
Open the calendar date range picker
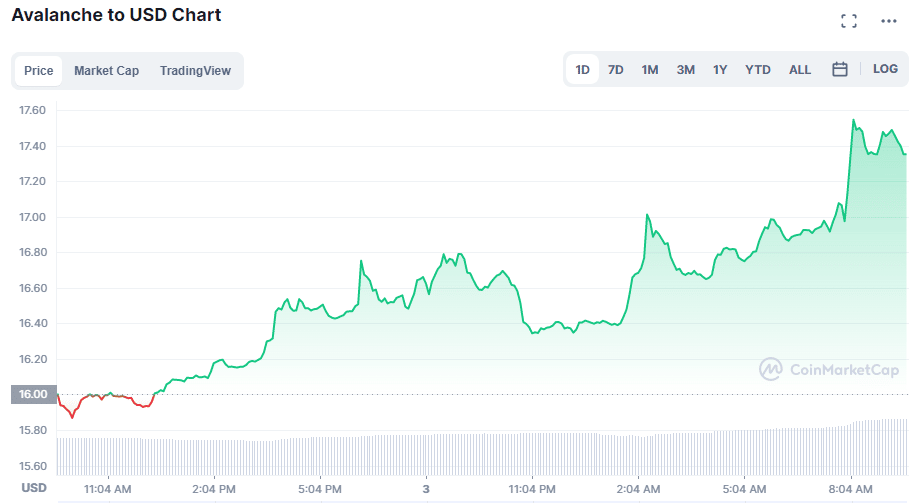point(840,70)
